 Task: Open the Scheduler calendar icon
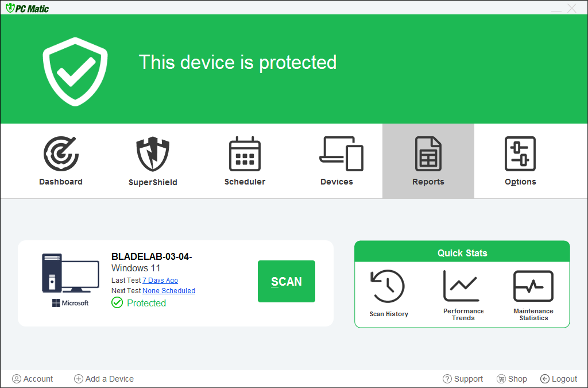[x=245, y=154]
